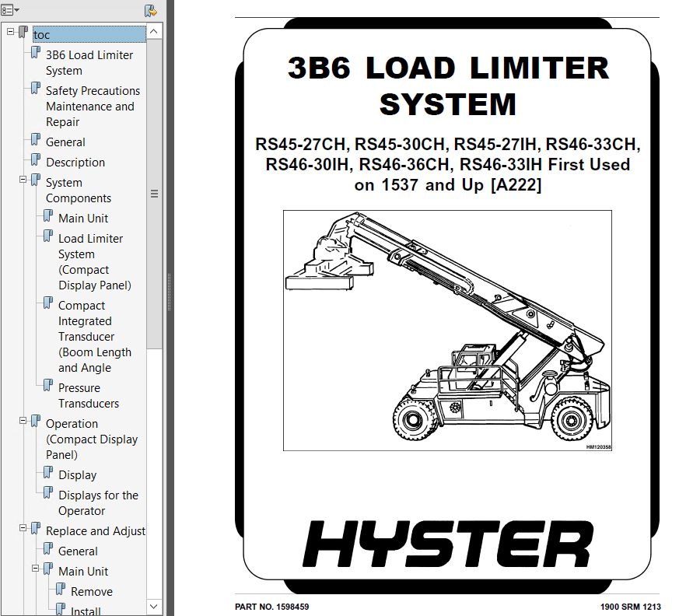The width and height of the screenshot is (686, 616).
Task: Click the bookmark icon beside Pressure Transducers
Action: click(x=48, y=387)
